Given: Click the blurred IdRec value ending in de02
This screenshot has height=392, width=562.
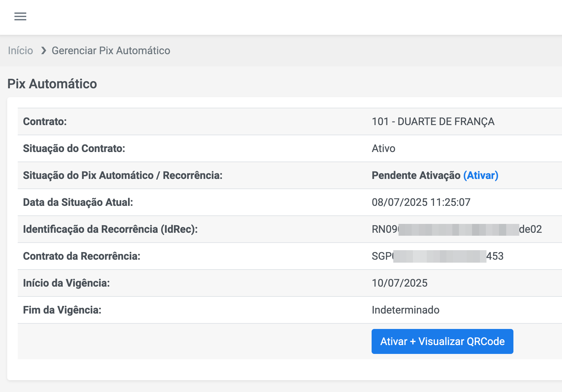Looking at the screenshot, I should click(x=456, y=229).
